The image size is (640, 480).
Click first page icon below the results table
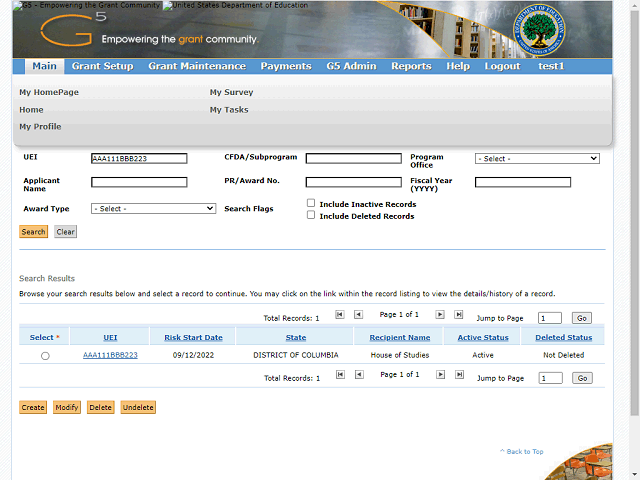tap(340, 375)
